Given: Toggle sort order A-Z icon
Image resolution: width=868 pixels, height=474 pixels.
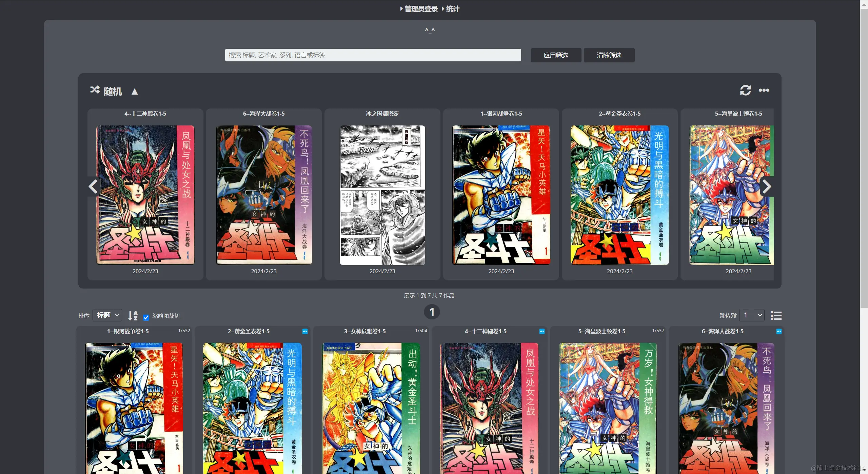Looking at the screenshot, I should 133,316.
